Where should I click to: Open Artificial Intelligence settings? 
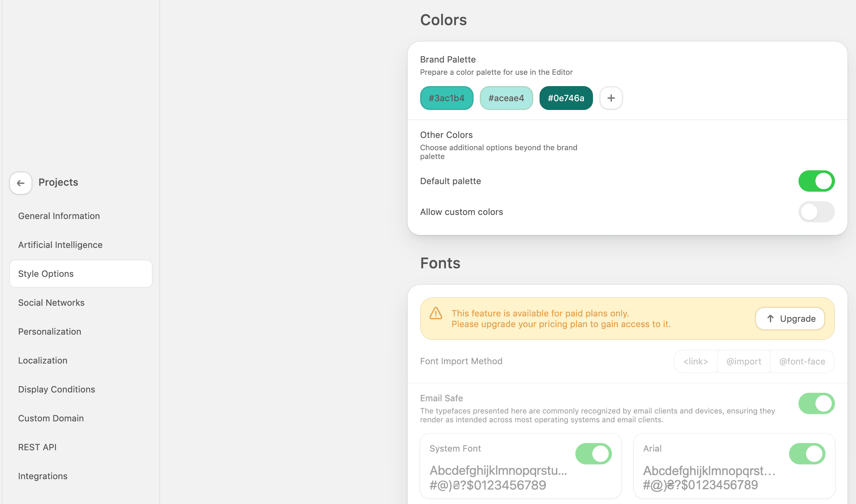pyautogui.click(x=60, y=245)
